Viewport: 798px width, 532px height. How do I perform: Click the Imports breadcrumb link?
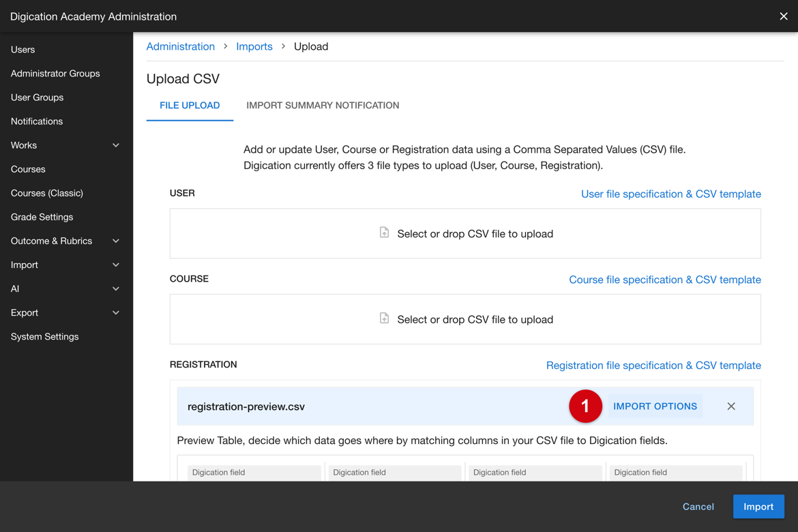pyautogui.click(x=254, y=46)
